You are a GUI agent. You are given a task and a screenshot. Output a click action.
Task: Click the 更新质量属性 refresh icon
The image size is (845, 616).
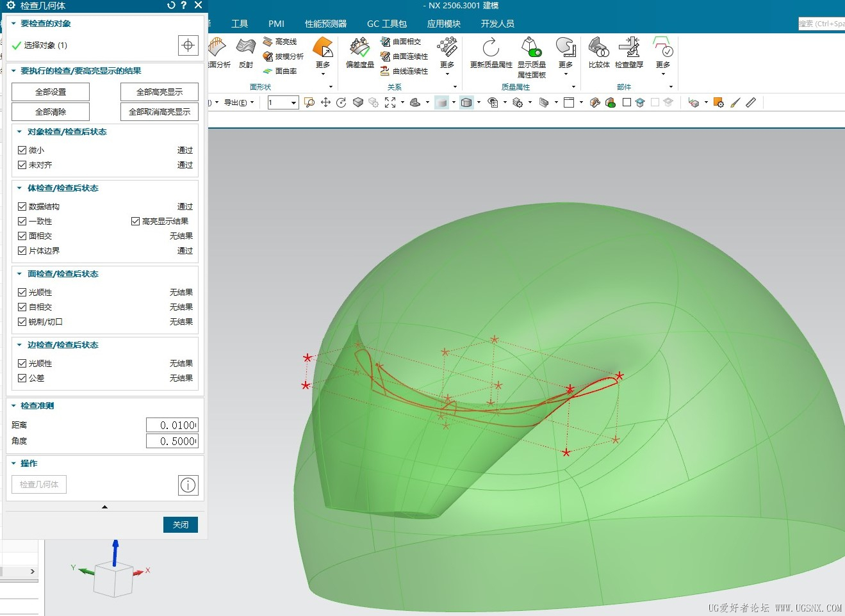tap(491, 48)
